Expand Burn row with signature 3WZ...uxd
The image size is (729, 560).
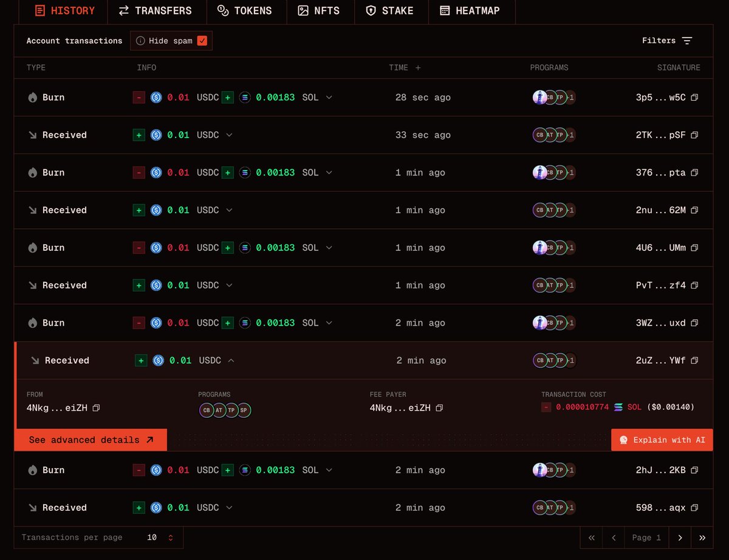[329, 323]
